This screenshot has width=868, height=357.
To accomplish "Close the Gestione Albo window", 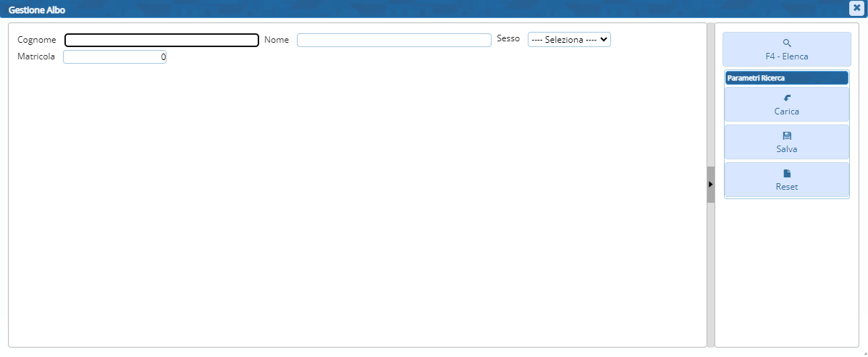I will [x=856, y=7].
